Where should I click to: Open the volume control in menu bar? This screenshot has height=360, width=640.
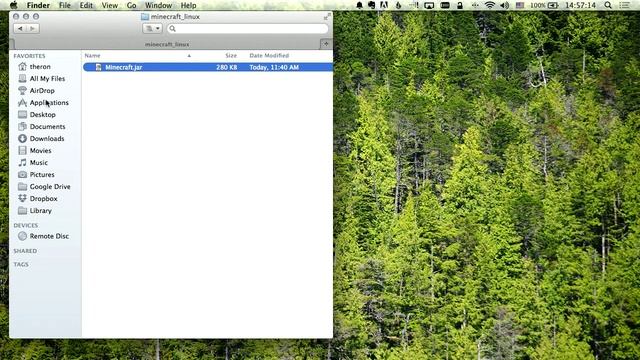coord(504,5)
